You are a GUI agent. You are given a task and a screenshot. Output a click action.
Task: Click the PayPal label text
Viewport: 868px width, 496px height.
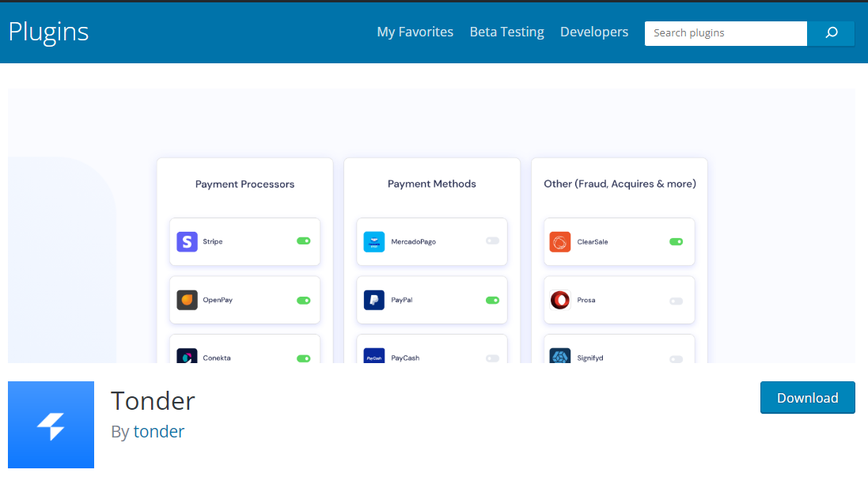tap(402, 300)
